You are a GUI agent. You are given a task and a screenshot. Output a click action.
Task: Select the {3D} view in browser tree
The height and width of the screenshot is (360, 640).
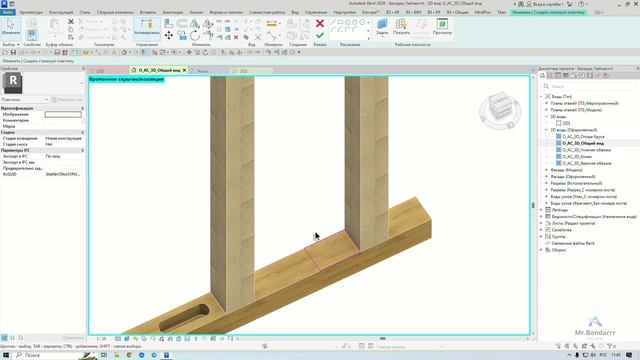pos(566,123)
